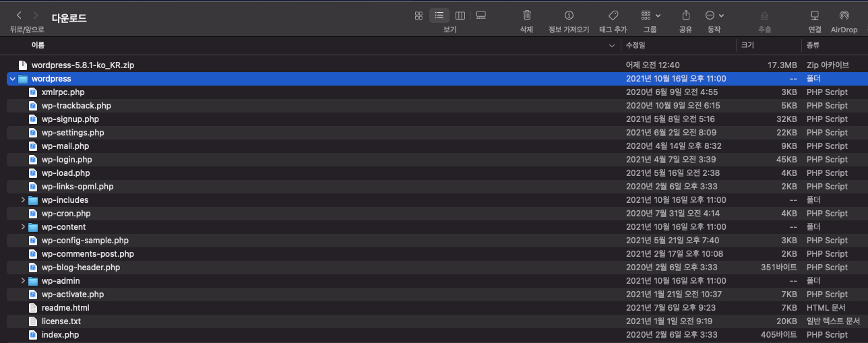Go back with the left arrow button
This screenshot has height=343, width=868.
(x=19, y=15)
